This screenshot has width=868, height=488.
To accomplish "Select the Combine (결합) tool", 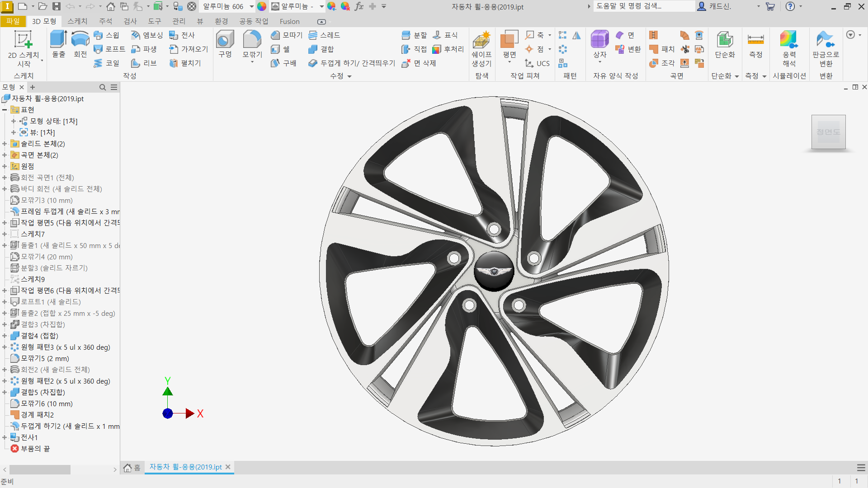I will click(x=321, y=49).
